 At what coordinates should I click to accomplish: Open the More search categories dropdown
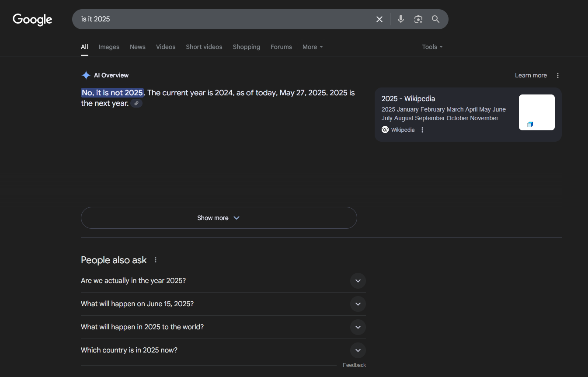point(313,47)
